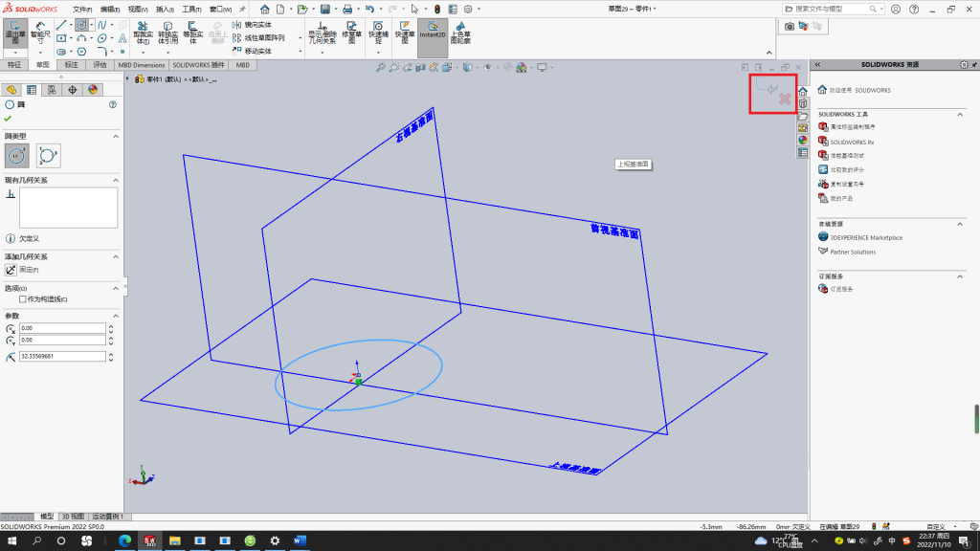
Task: Click the center X coordinate field
Action: coord(62,328)
